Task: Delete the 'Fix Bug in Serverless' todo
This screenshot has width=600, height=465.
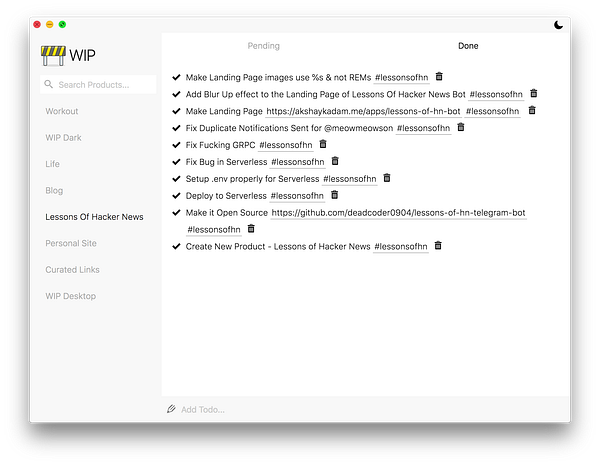Action: pos(335,161)
